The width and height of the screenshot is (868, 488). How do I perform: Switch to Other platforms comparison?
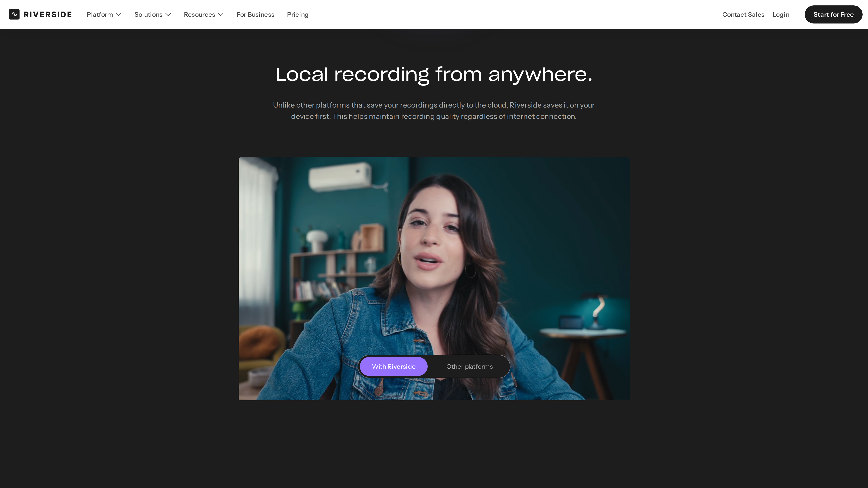(469, 366)
